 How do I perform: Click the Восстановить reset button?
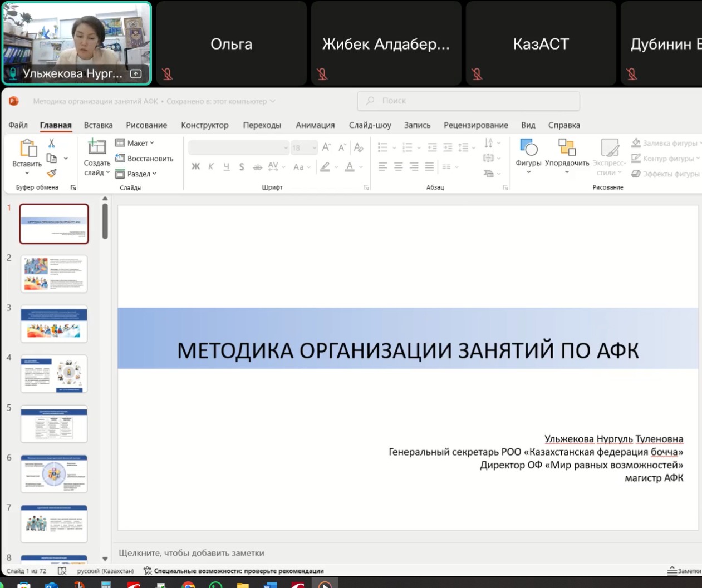coord(144,159)
